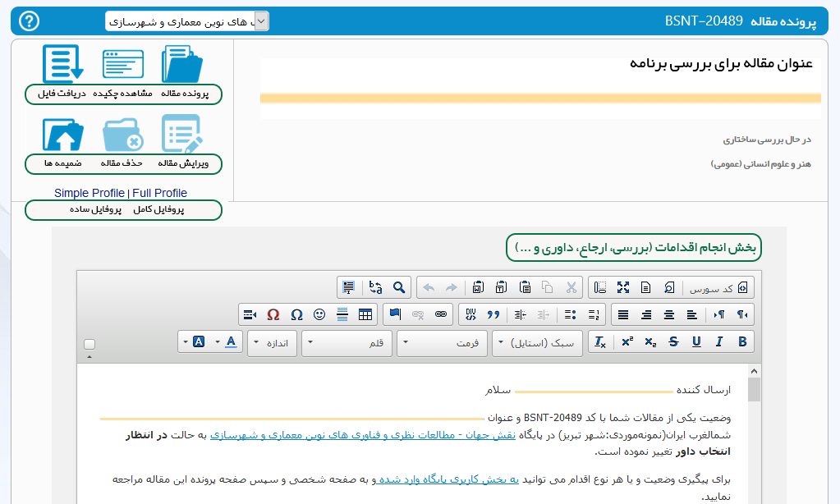
Task: Expand the journal selection dropdown
Action: point(261,21)
